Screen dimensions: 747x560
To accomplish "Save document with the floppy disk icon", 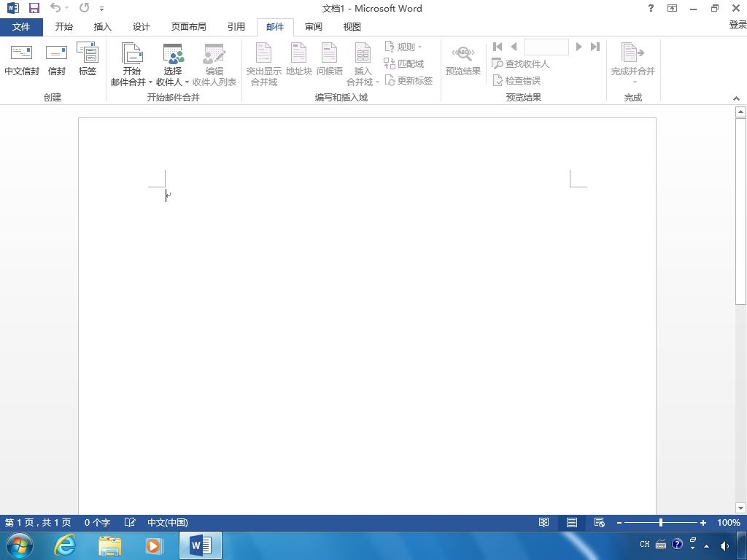I will pos(34,8).
